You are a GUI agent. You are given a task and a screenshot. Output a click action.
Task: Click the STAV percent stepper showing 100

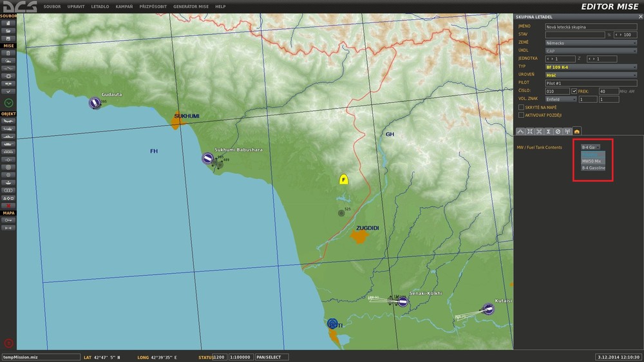625,35
